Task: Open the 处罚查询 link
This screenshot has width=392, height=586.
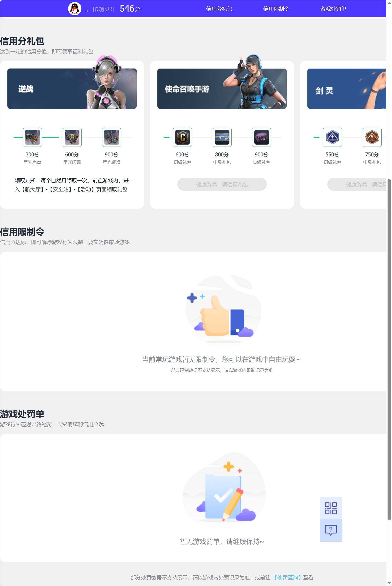Action: [287, 578]
